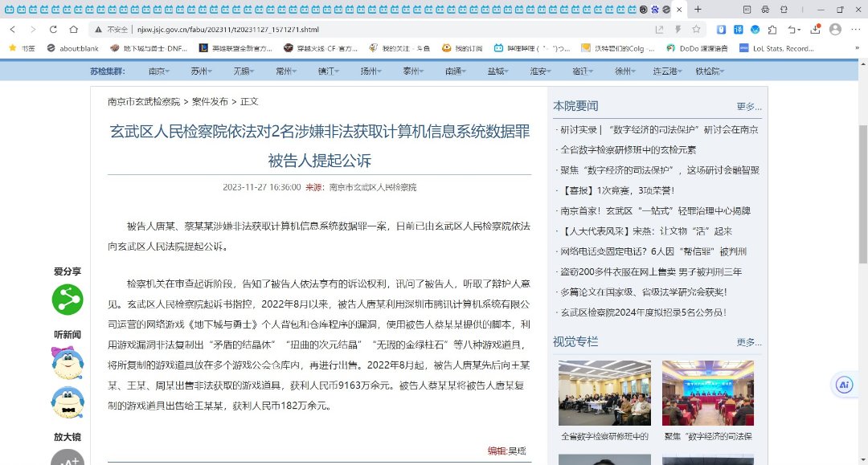This screenshot has width=868, height=465.
Task: Open the downloads button with red dot
Action: (816, 29)
